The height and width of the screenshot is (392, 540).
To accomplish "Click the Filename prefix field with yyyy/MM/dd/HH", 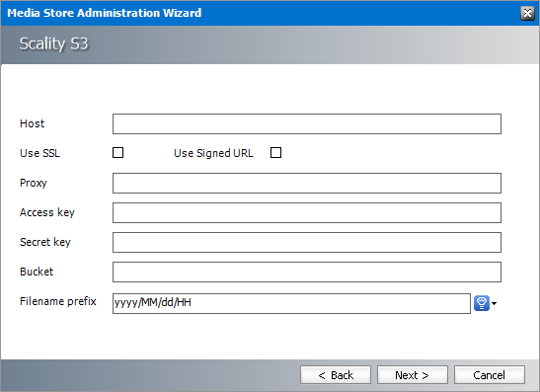I will [291, 303].
